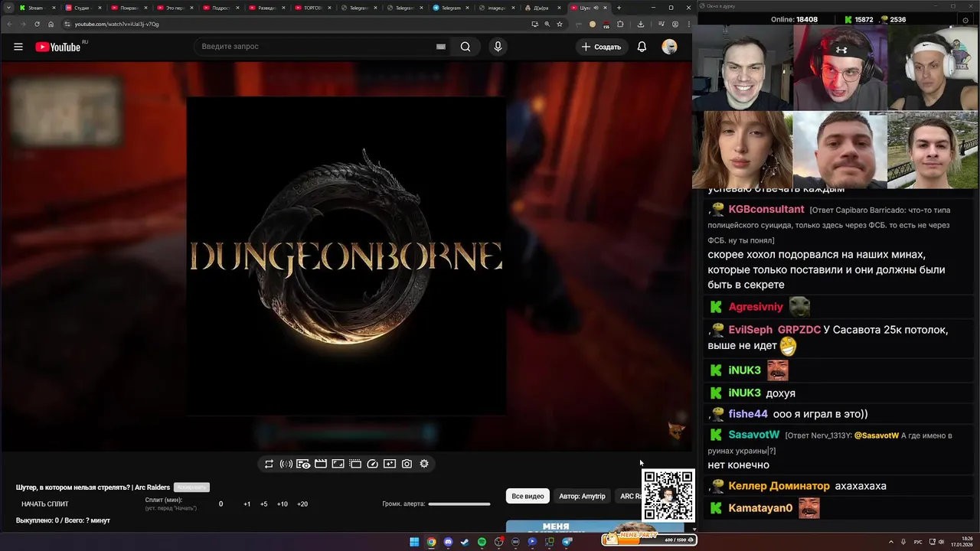Image resolution: width=980 pixels, height=551 pixels.
Task: Click username 'Келлер Доминатор' in chat
Action: [779, 486]
